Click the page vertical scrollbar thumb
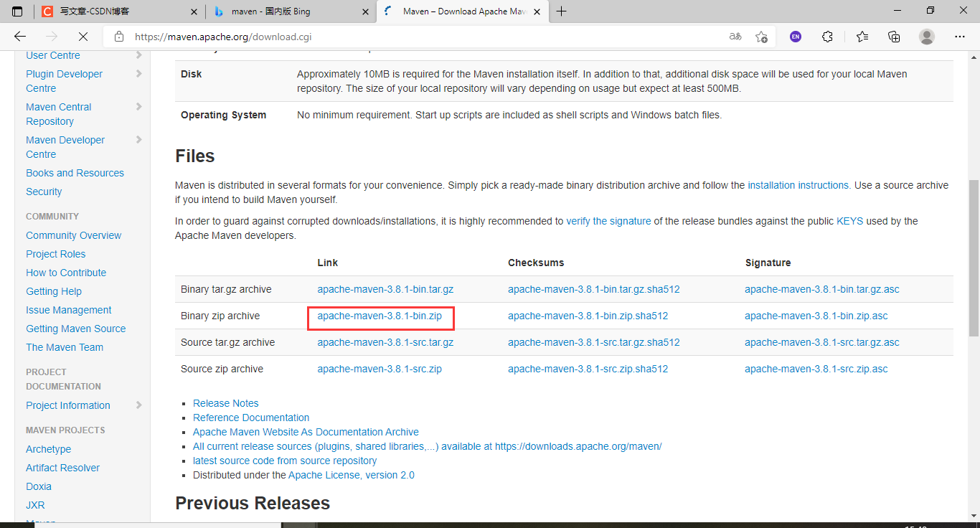Viewport: 980px width, 528px height. (x=974, y=258)
